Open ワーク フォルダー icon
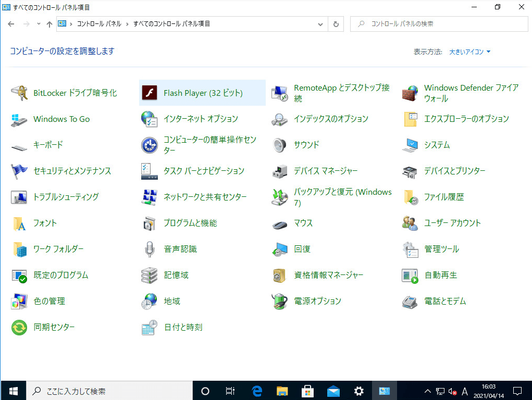The width and height of the screenshot is (532, 400). [x=19, y=249]
